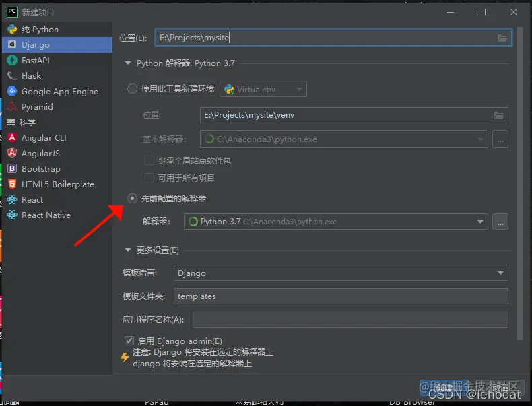Click the FastAPI lightning icon
Viewport: 532px width, 406px height.
[12, 61]
